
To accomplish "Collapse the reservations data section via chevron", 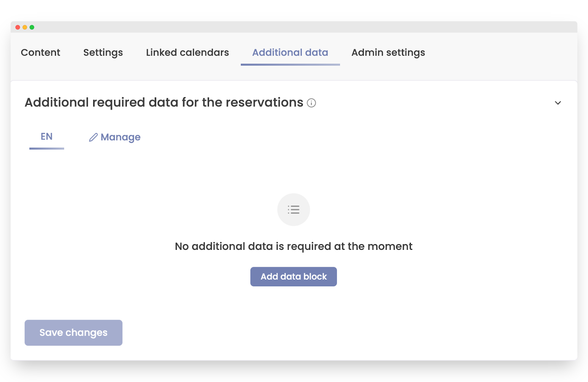I will coord(558,103).
